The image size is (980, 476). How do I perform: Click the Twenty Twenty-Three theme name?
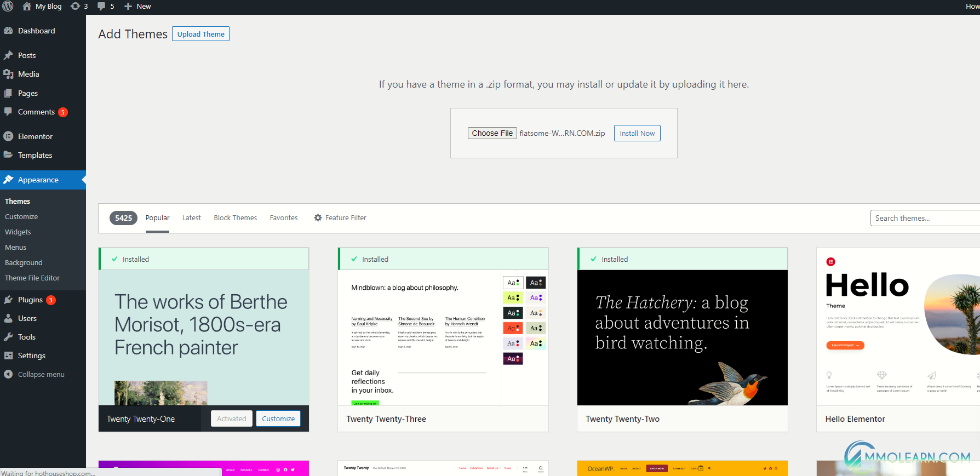(x=386, y=418)
